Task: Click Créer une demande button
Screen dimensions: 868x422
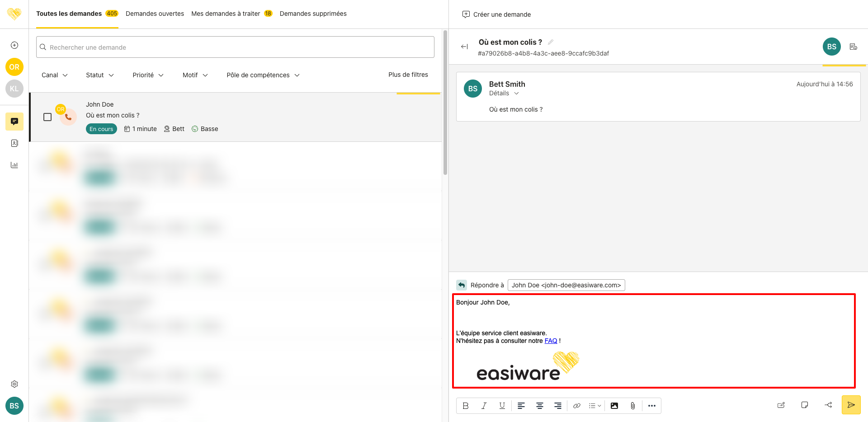Action: point(496,14)
